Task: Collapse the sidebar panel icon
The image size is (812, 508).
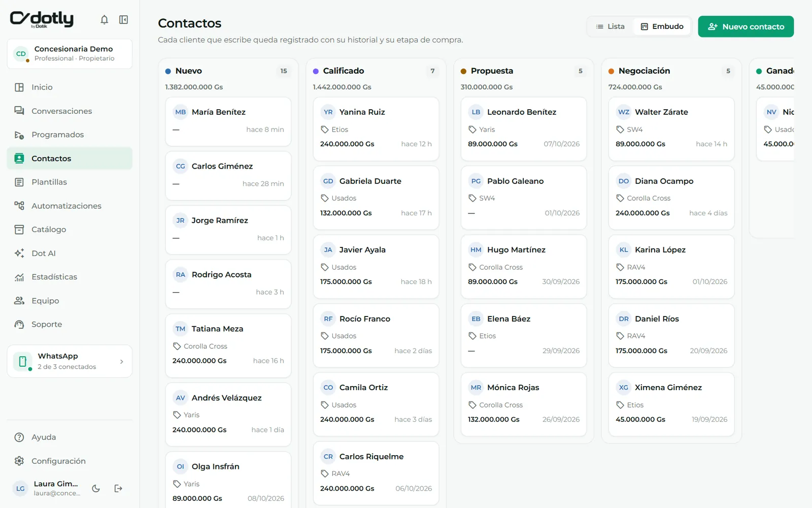Action: tap(123, 20)
